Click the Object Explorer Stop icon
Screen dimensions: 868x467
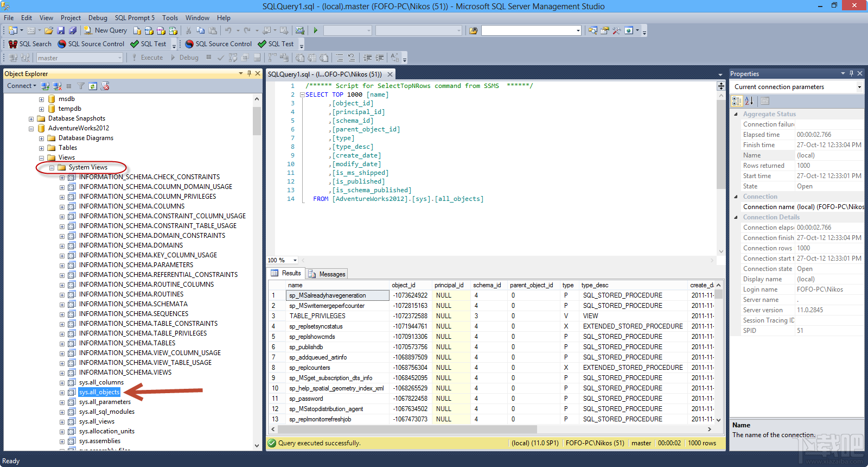point(69,86)
